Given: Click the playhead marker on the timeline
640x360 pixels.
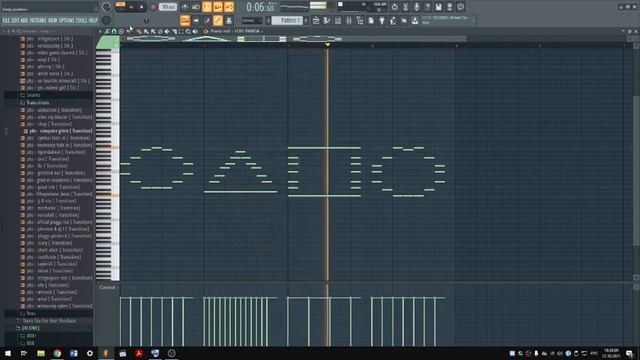Looking at the screenshot, I should click(x=327, y=45).
